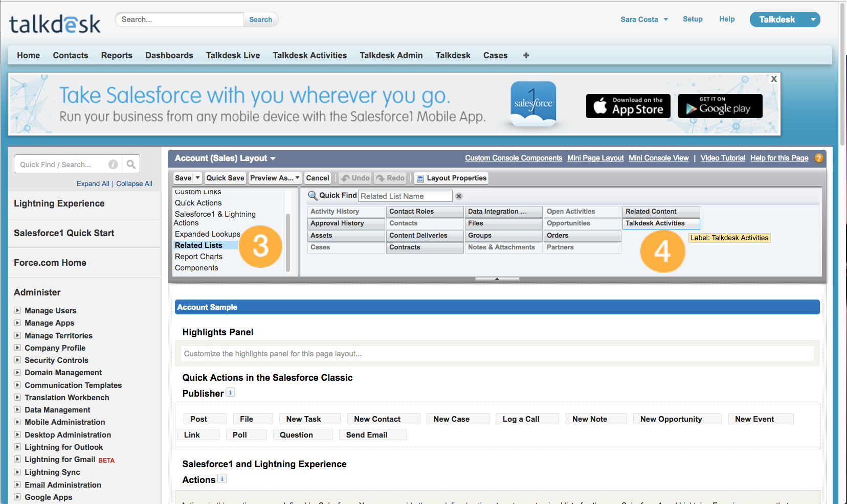
Task: Click the Related List Name quick find field
Action: pos(405,196)
